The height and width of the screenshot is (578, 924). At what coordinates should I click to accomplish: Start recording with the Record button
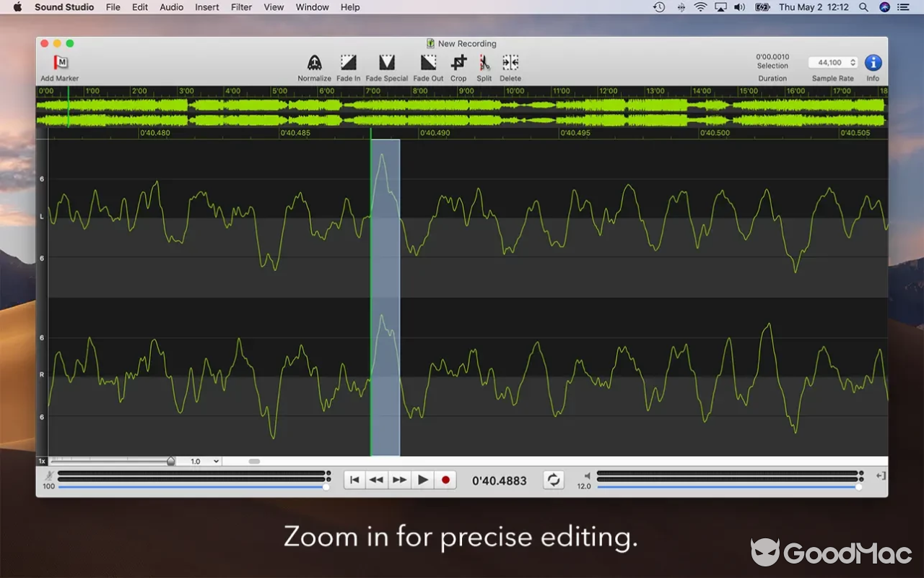click(x=445, y=479)
